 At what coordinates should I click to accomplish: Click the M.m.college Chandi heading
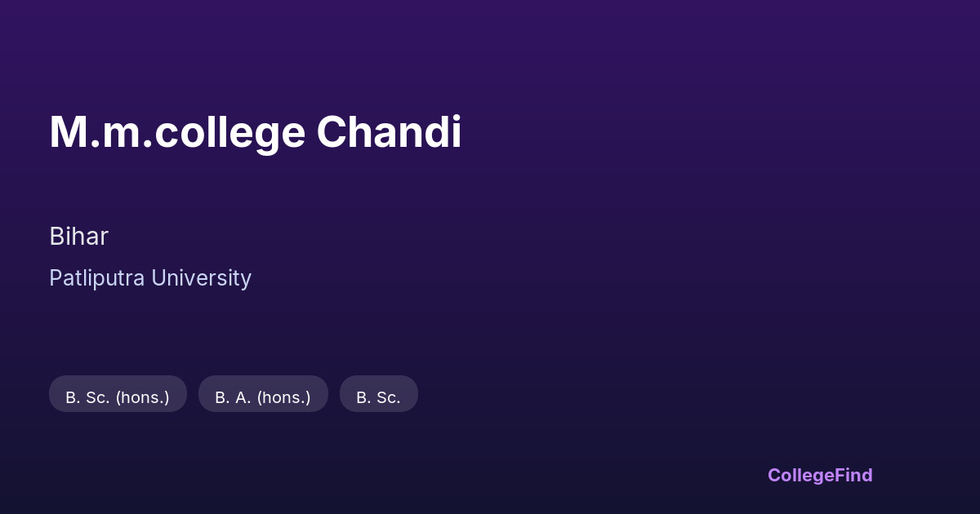tap(255, 132)
